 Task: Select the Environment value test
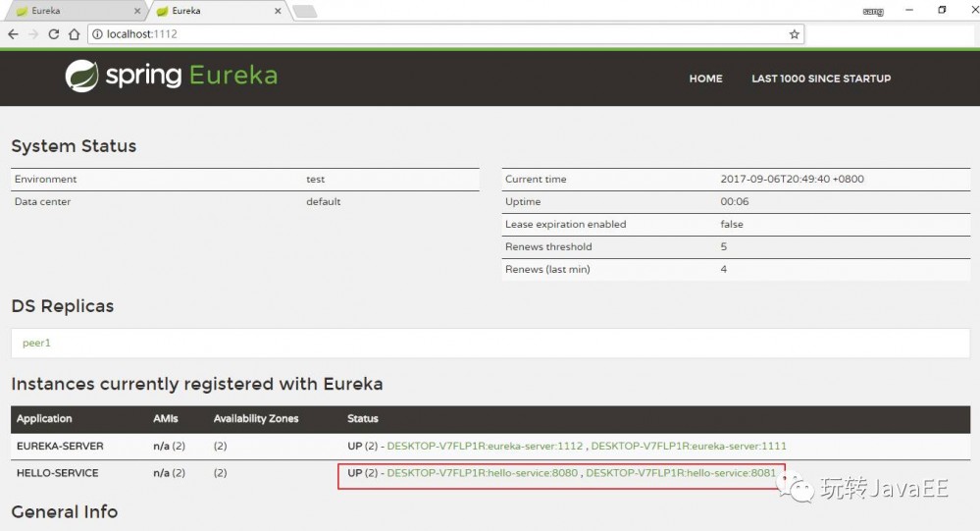[x=316, y=179]
